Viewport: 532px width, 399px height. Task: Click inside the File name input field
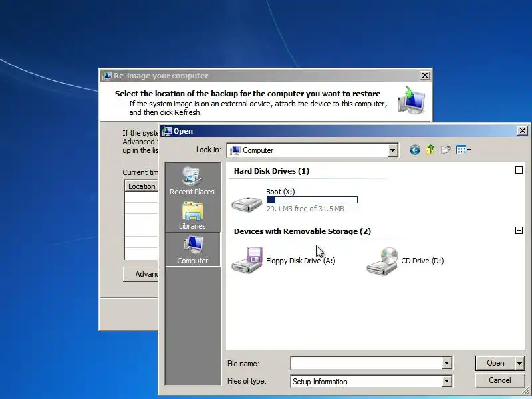366,363
